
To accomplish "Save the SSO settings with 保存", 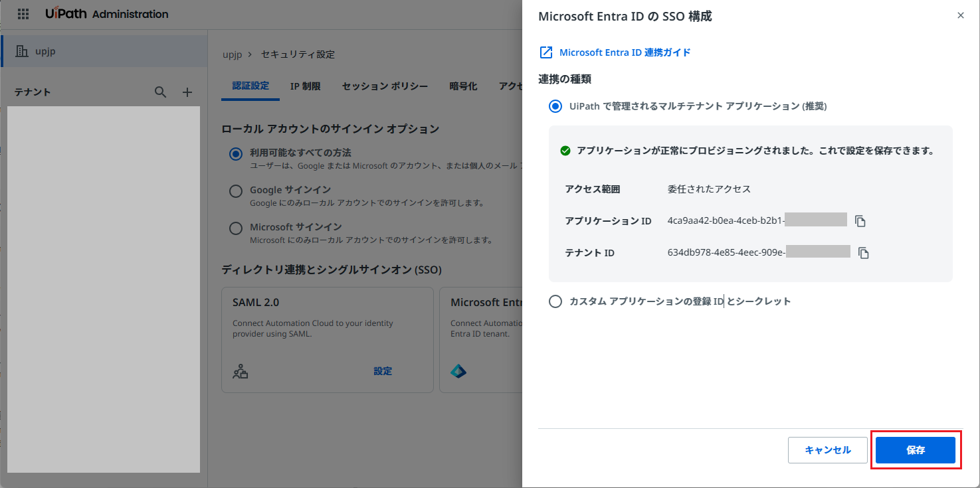I will [916, 450].
